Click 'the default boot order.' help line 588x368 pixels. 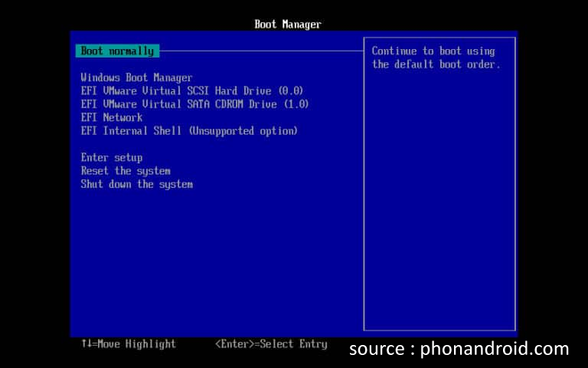click(x=436, y=64)
